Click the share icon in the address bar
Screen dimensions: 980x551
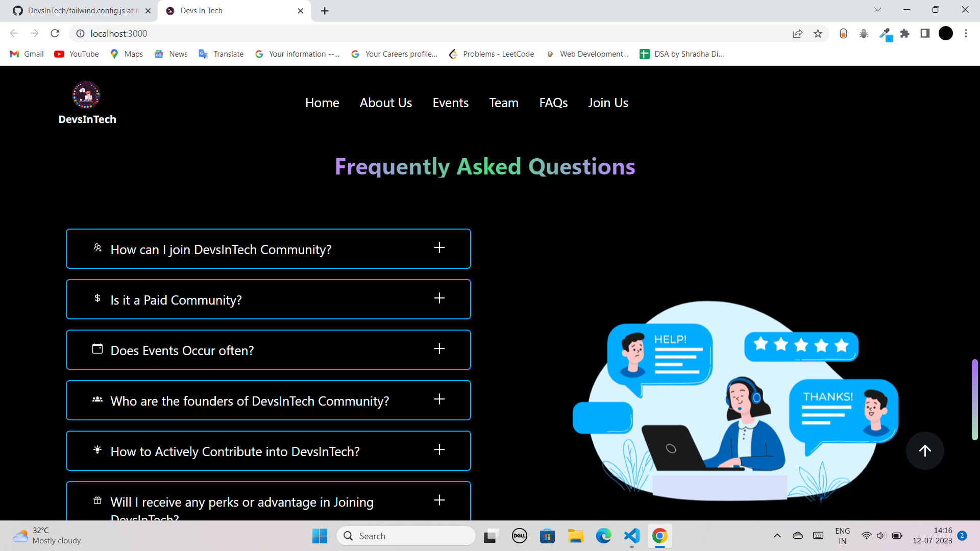coord(798,33)
